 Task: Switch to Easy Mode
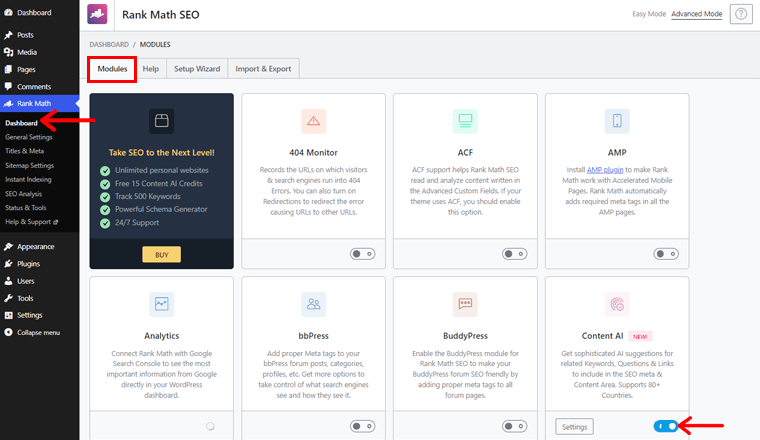[x=649, y=14]
